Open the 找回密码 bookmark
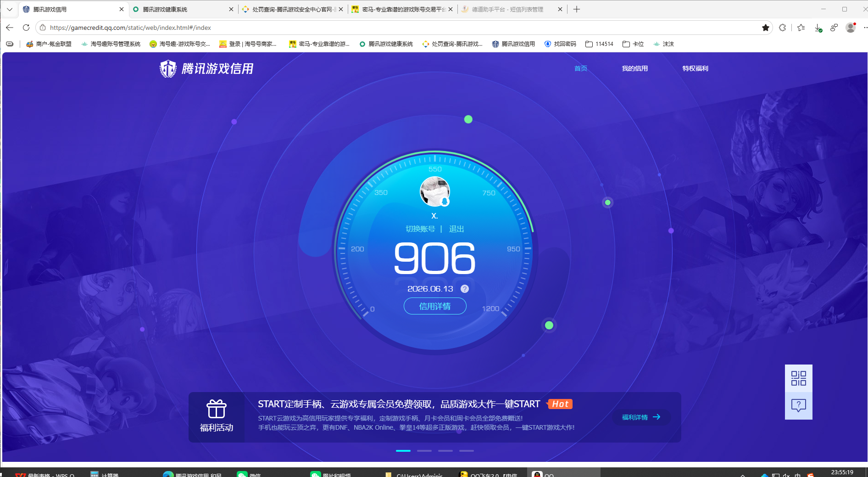868x477 pixels. coord(560,44)
